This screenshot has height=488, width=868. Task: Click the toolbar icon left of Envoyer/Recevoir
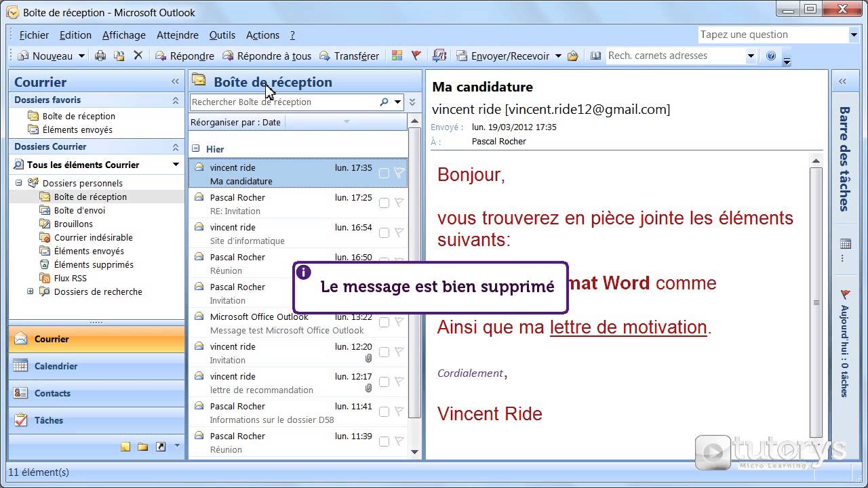click(439, 56)
